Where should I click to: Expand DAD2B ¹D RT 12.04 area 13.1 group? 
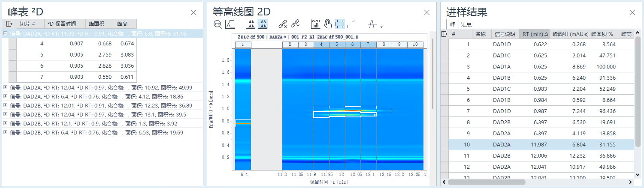coord(5,114)
